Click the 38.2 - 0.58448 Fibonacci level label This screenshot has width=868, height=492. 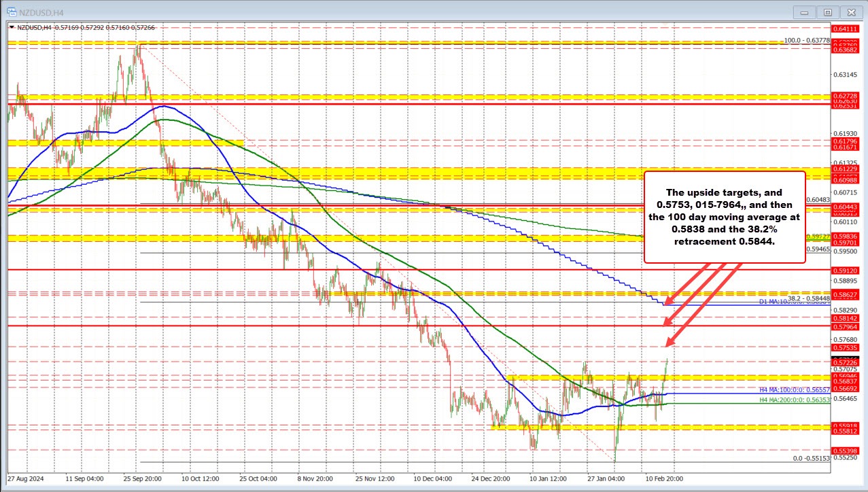pos(808,297)
